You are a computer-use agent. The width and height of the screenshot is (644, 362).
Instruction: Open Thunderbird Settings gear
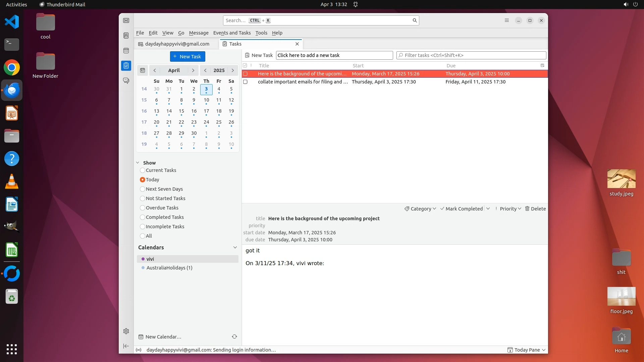coord(126,331)
